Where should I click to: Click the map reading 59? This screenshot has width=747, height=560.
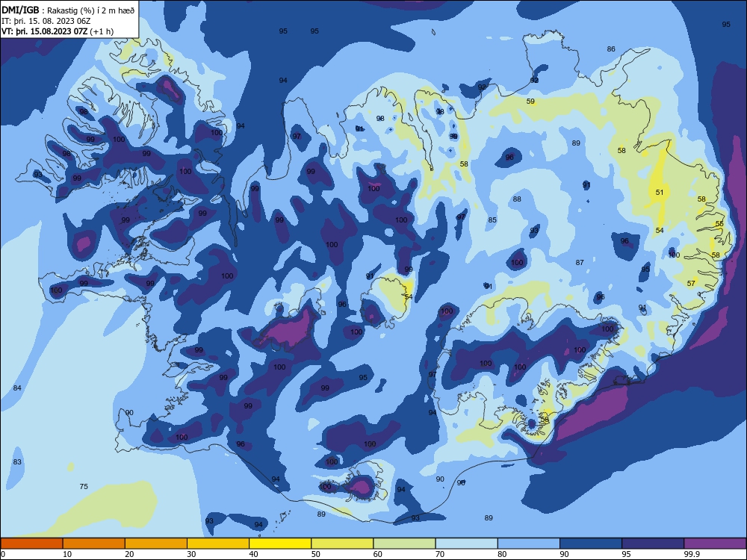pos(530,102)
